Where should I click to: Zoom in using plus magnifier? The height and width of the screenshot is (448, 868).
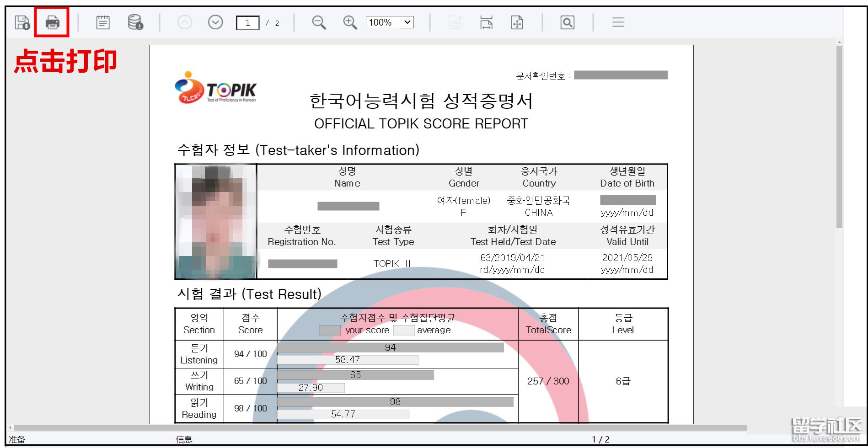click(350, 22)
